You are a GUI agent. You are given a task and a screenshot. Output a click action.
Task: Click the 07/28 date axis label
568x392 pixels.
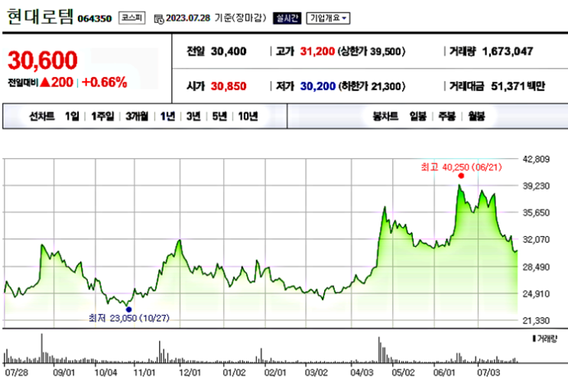click(x=16, y=372)
